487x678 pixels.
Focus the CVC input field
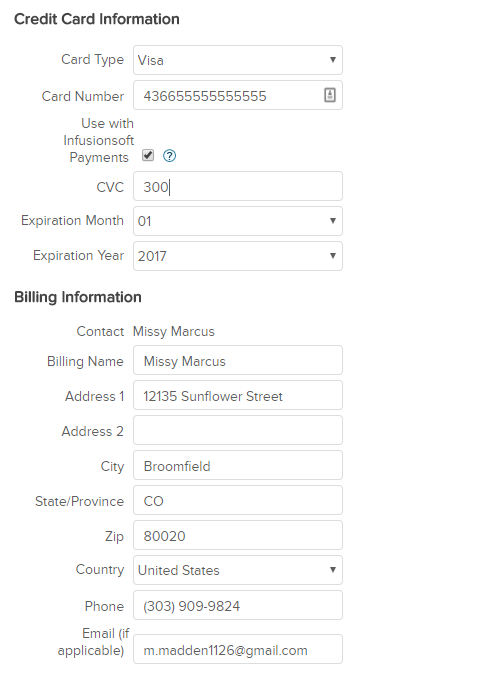click(x=238, y=186)
